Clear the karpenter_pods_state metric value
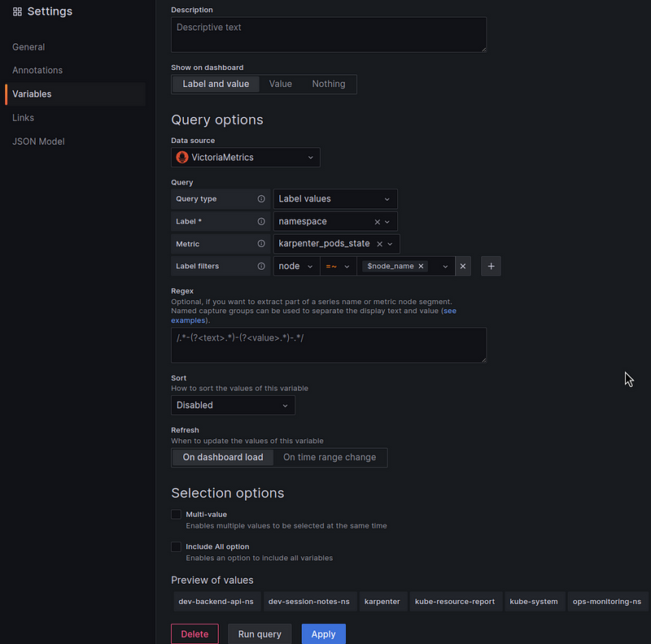This screenshot has height=644, width=651. tap(379, 244)
